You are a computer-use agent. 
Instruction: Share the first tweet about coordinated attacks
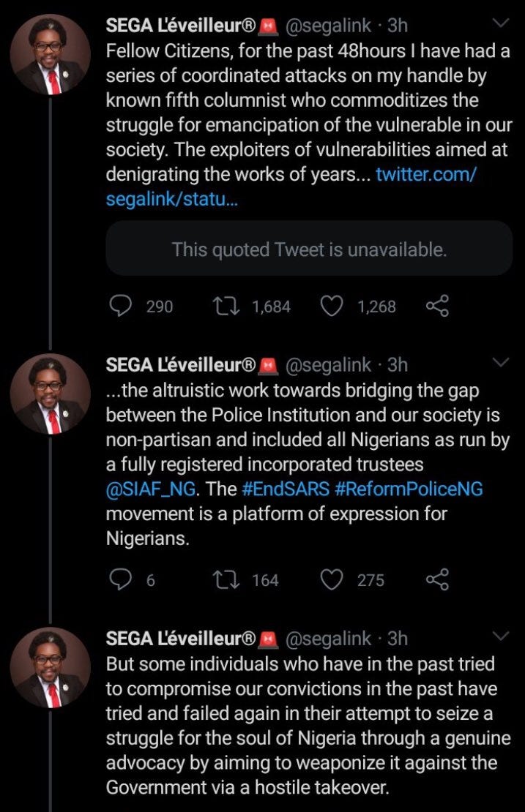pos(437,307)
